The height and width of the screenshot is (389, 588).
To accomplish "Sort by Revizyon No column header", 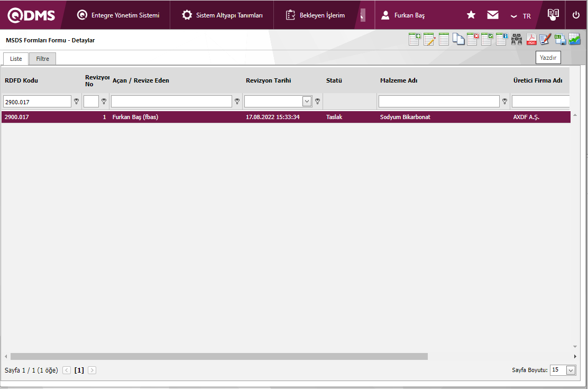I will (x=97, y=80).
